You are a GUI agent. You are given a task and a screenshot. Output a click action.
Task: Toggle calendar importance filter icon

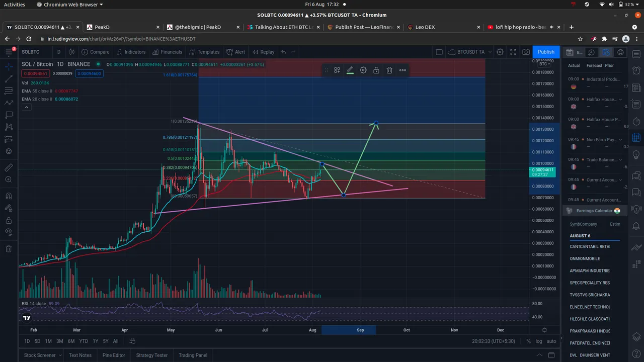606,52
